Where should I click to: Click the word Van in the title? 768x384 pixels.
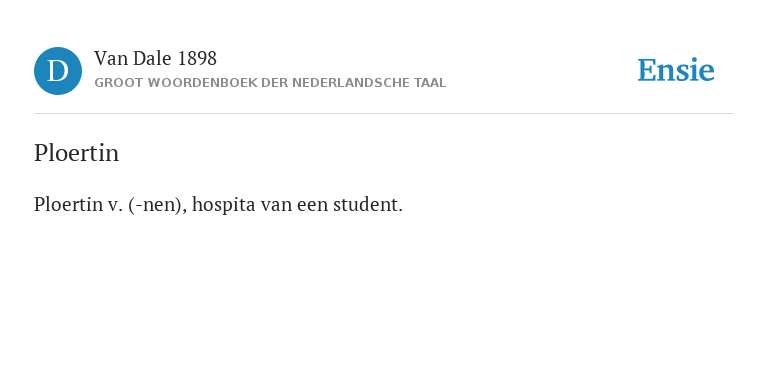111,59
